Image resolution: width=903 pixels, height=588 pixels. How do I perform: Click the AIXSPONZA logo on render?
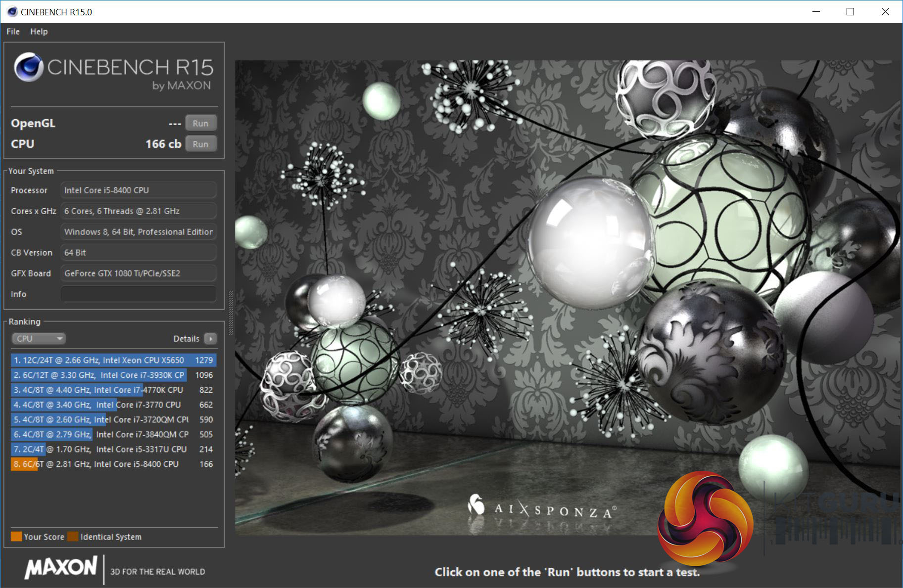click(542, 507)
